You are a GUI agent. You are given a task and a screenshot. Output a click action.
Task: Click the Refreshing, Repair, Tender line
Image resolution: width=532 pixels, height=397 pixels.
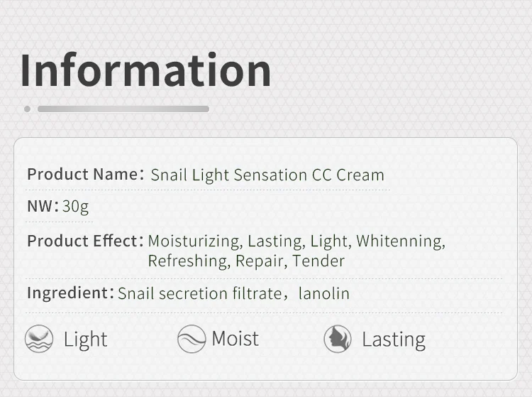(x=246, y=261)
